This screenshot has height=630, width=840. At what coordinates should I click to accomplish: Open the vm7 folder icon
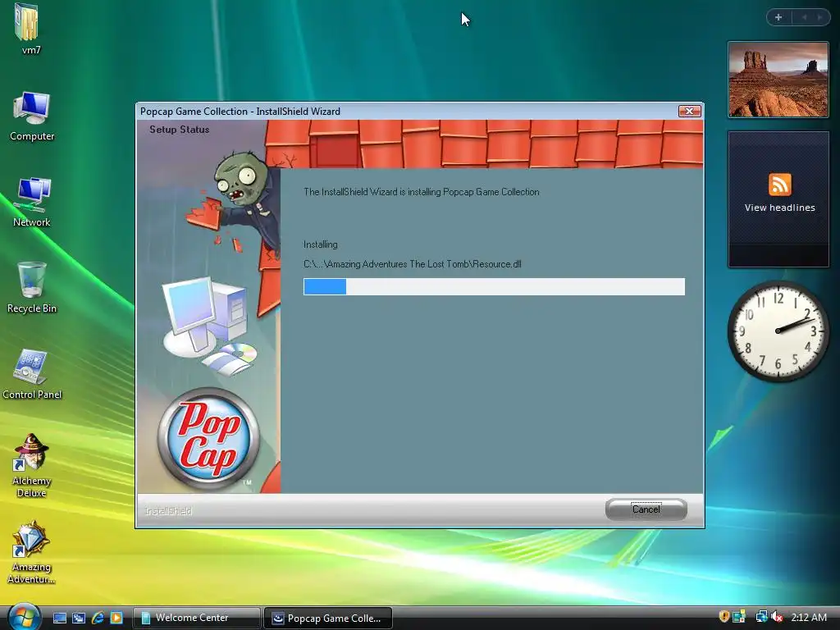[x=27, y=29]
